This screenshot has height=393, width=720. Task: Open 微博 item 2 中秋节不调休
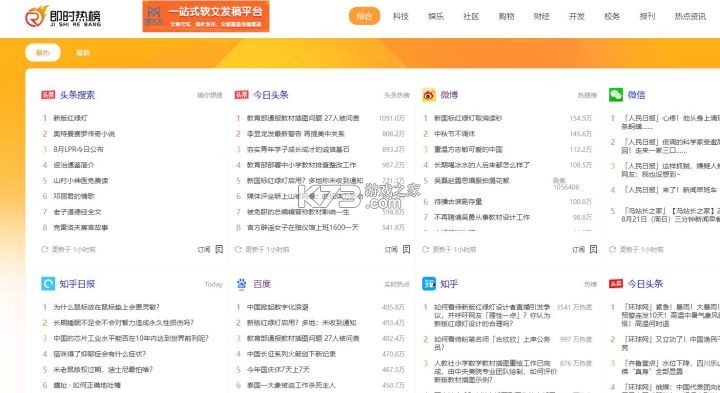point(455,134)
